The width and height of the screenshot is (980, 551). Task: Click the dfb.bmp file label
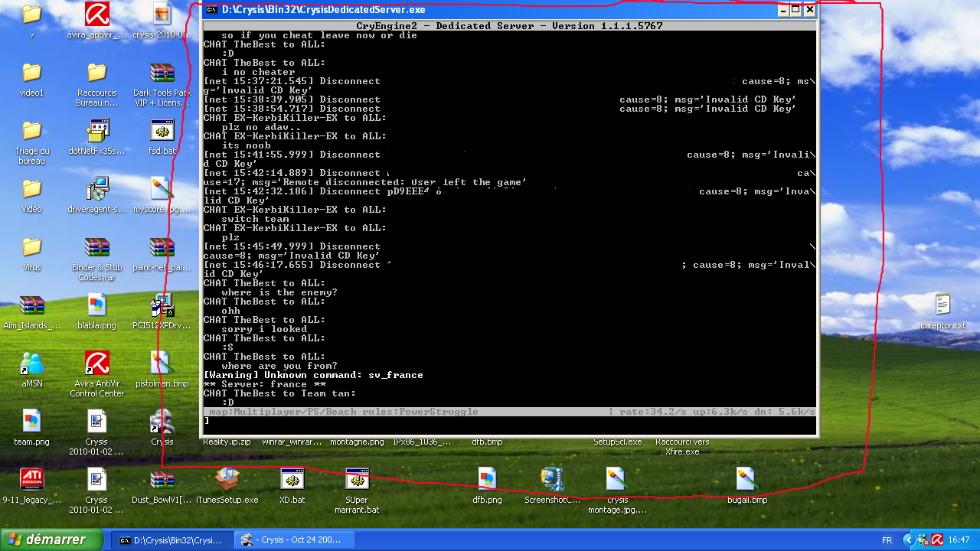[487, 442]
